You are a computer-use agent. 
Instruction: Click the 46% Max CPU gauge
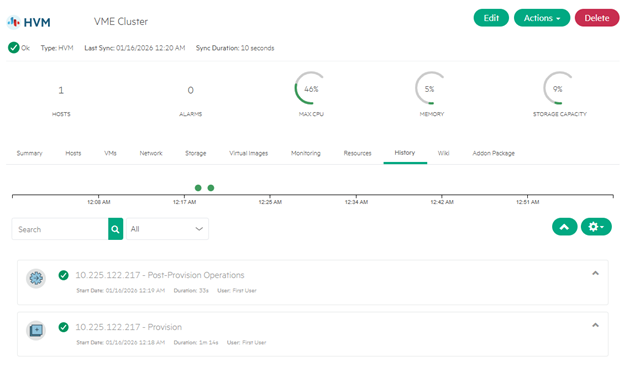[311, 88]
